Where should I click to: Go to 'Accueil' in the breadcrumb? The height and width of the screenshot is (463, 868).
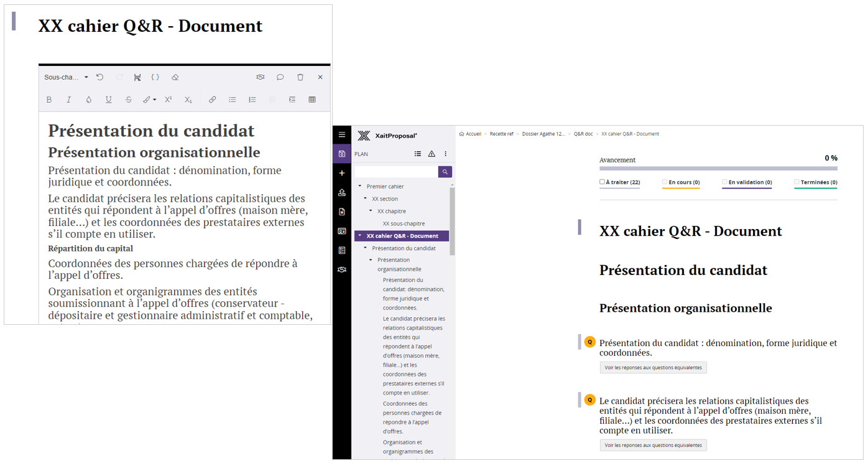click(473, 134)
